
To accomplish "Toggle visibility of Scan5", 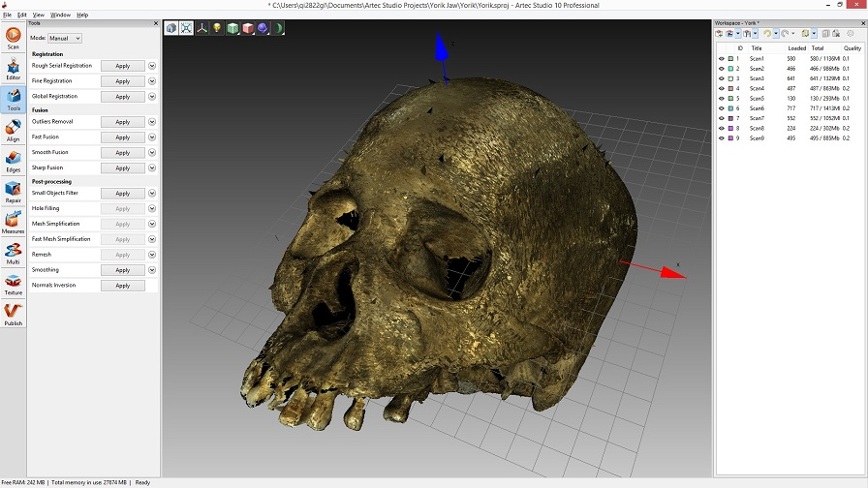I will [x=721, y=99].
